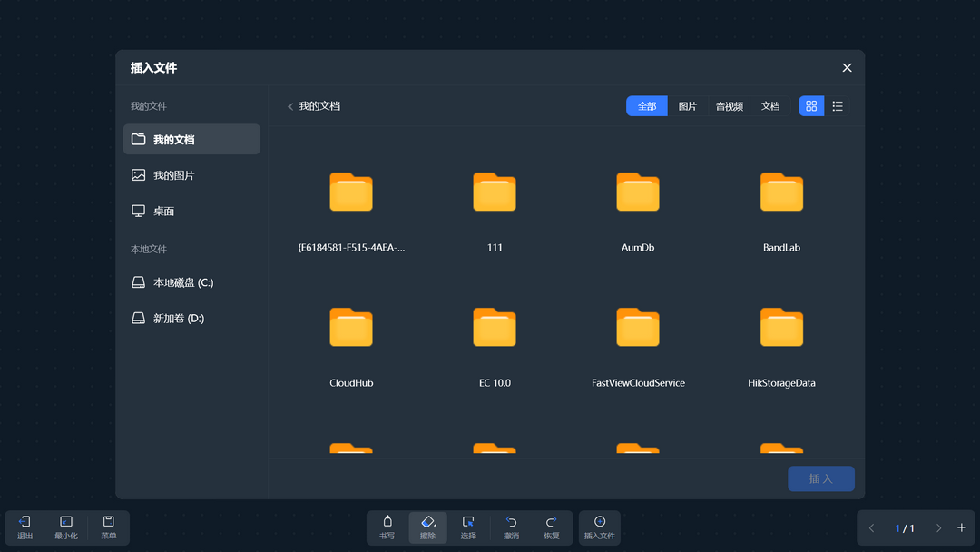Click the 插入 button
The image size is (980, 552).
pos(820,478)
